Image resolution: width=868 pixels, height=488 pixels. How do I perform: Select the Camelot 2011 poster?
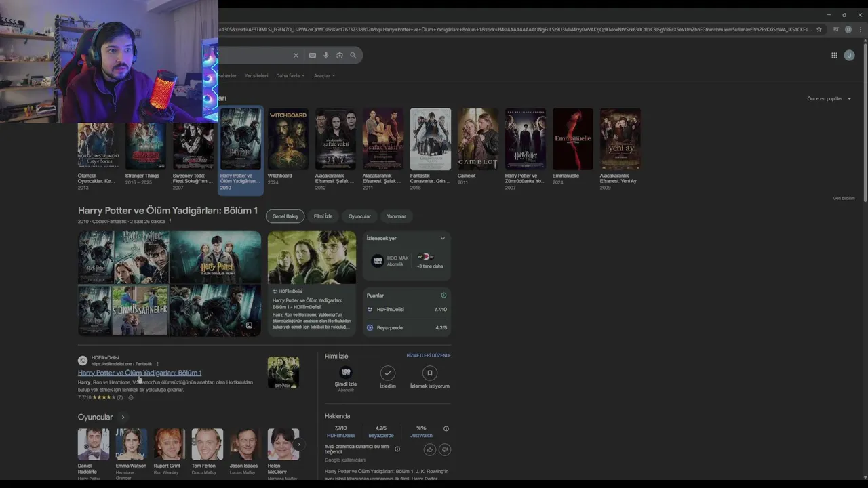click(478, 139)
